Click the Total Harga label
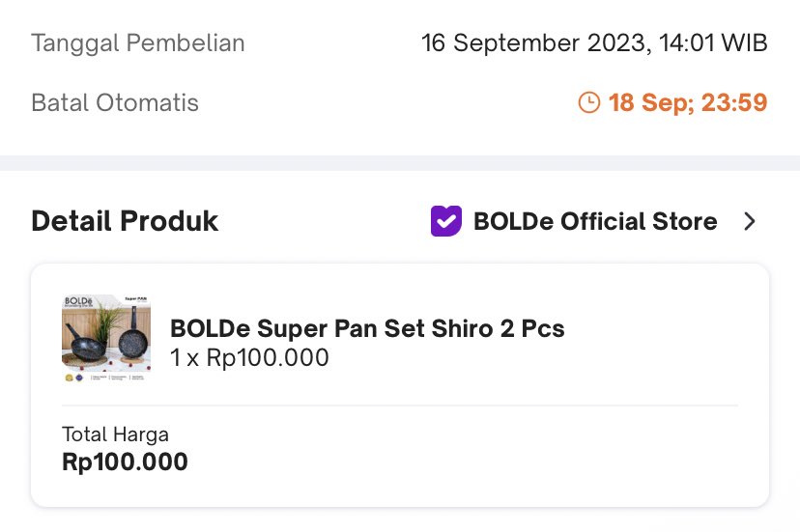Viewport: 800px width, 532px height. pos(115,434)
